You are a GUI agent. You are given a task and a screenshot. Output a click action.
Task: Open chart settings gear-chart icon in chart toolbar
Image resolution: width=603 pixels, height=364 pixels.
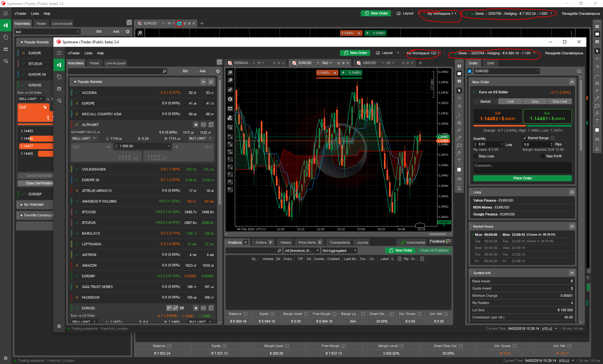(x=230, y=127)
